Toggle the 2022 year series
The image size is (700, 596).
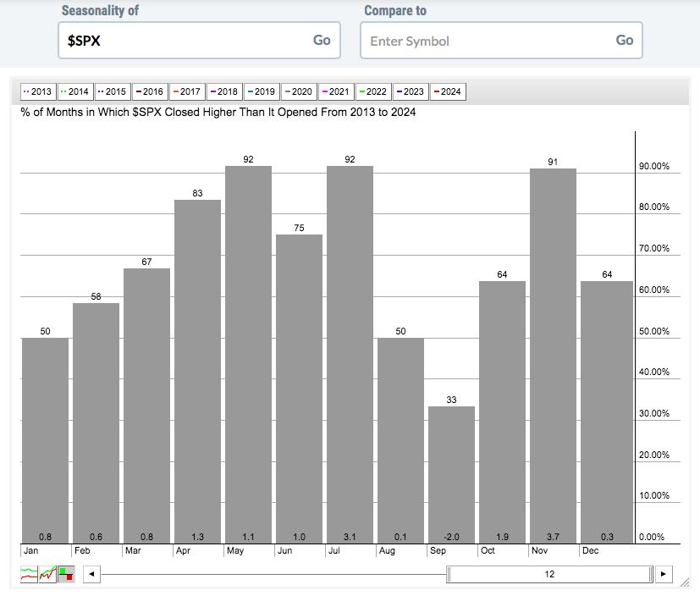click(x=373, y=91)
